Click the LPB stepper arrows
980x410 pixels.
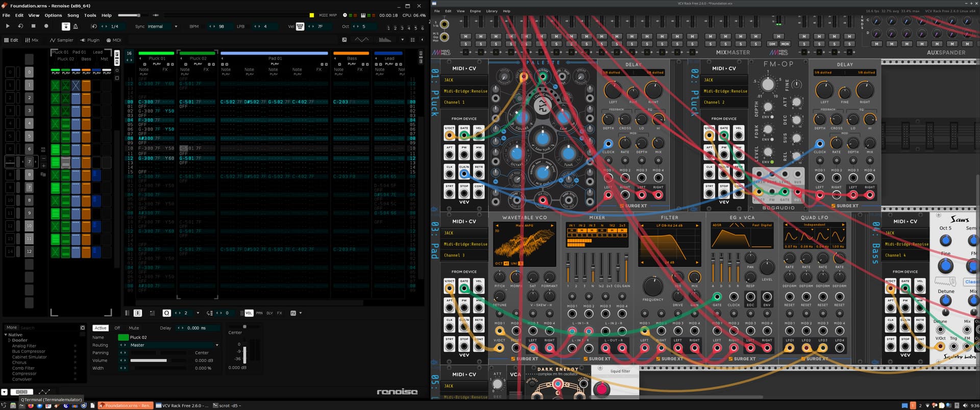coord(257,27)
